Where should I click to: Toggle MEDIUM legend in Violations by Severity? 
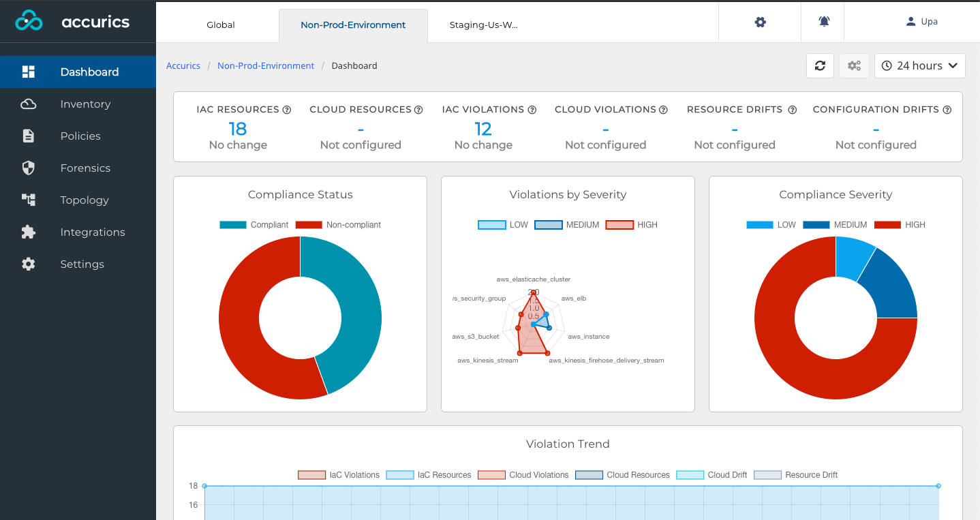pyautogui.click(x=567, y=225)
